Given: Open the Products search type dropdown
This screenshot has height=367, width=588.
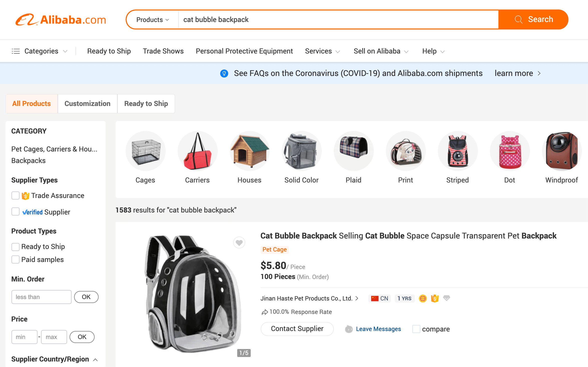Looking at the screenshot, I should pyautogui.click(x=153, y=19).
